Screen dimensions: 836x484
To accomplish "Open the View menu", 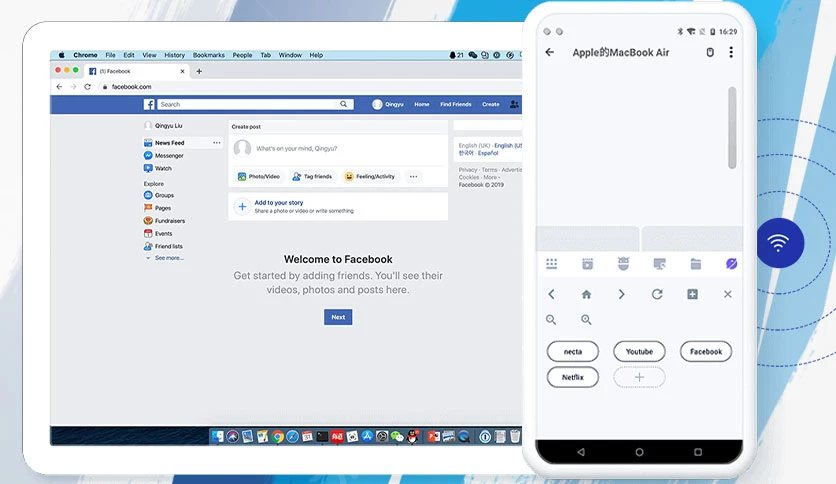I will (x=149, y=55).
